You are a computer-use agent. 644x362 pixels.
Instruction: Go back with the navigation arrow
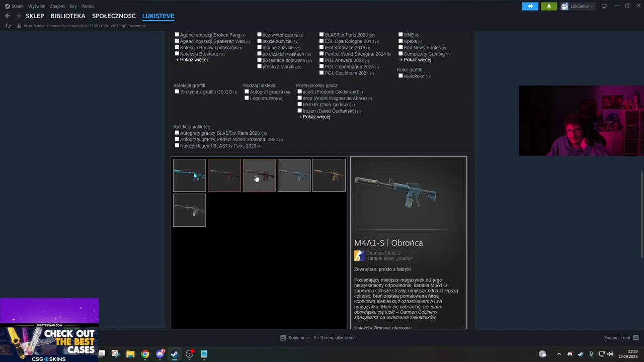click(x=8, y=16)
